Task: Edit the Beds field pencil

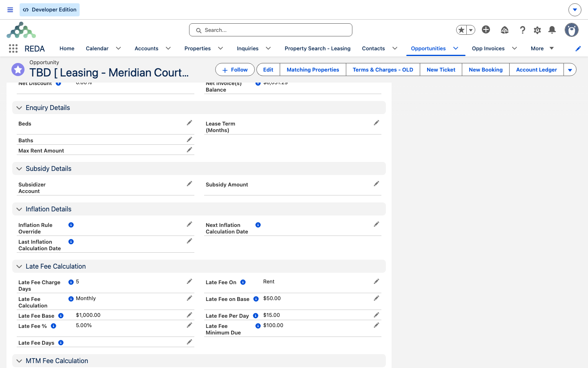Action: point(189,123)
